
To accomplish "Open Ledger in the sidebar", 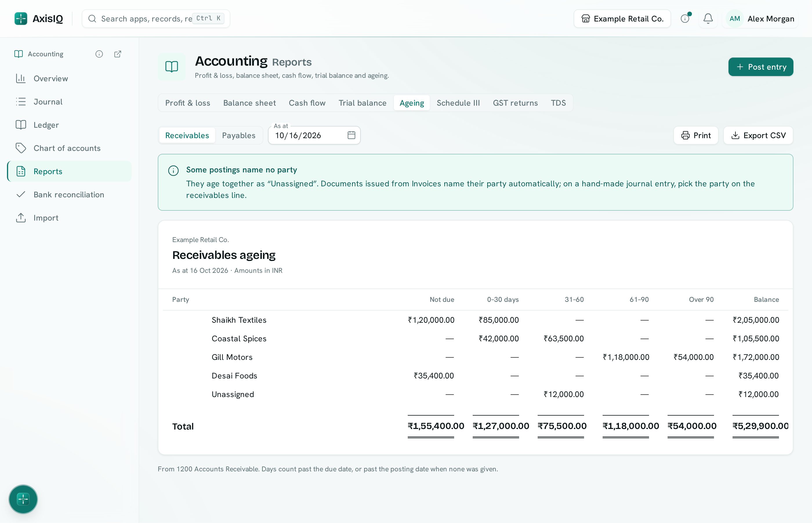I will point(69,125).
